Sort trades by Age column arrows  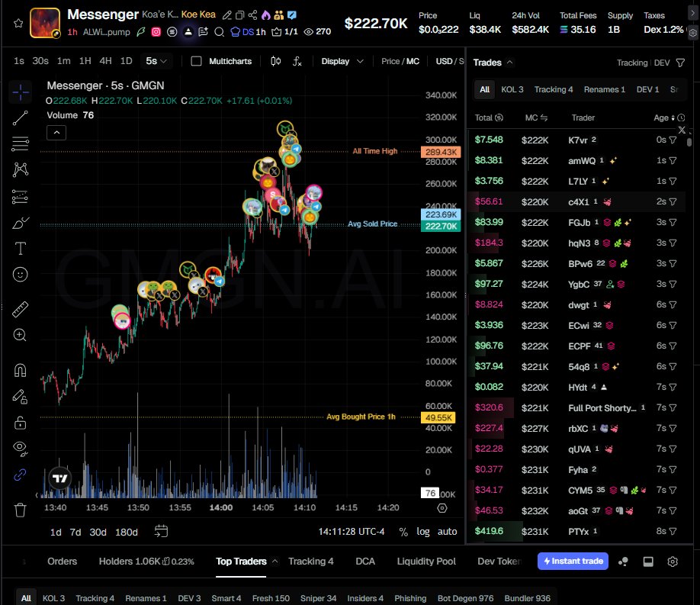click(x=673, y=118)
